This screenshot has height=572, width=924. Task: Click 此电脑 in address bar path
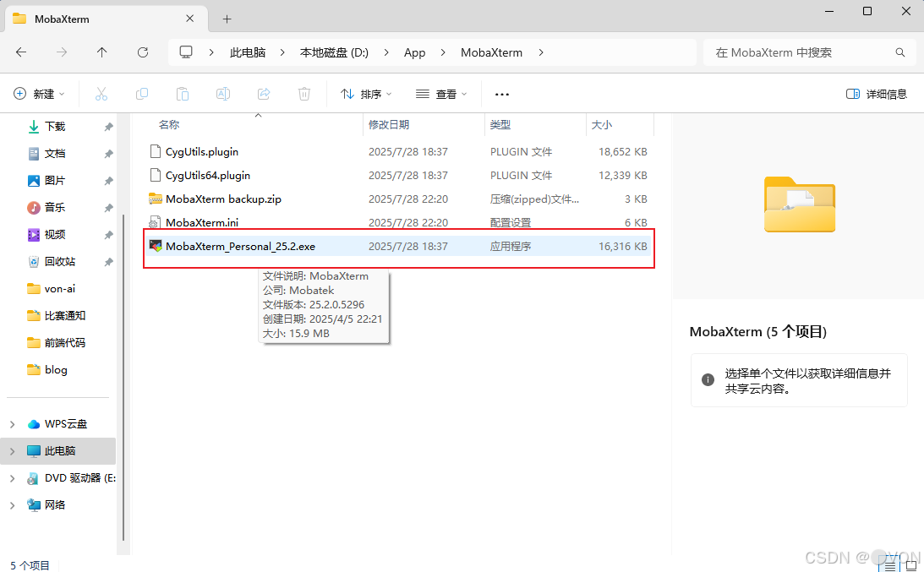(248, 52)
